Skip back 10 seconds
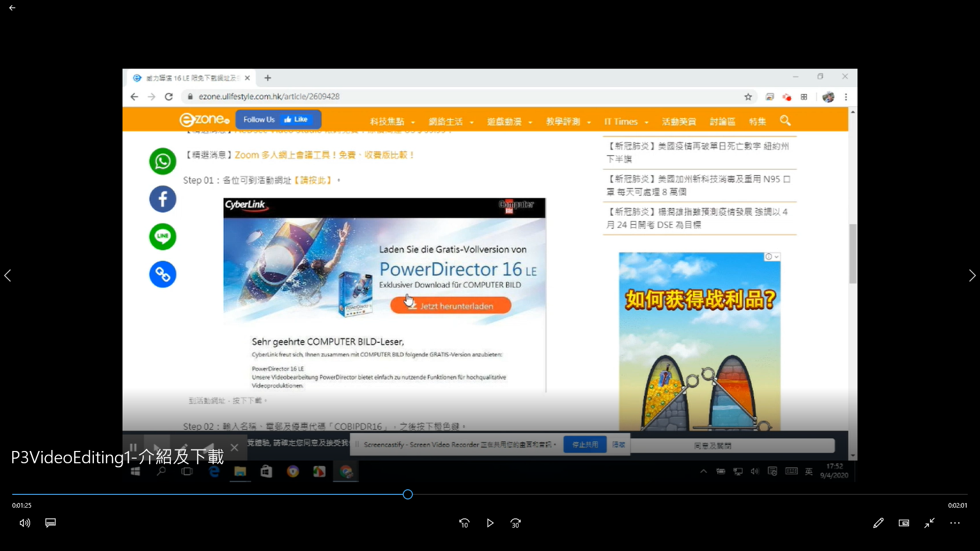This screenshot has width=980, height=551. point(464,523)
